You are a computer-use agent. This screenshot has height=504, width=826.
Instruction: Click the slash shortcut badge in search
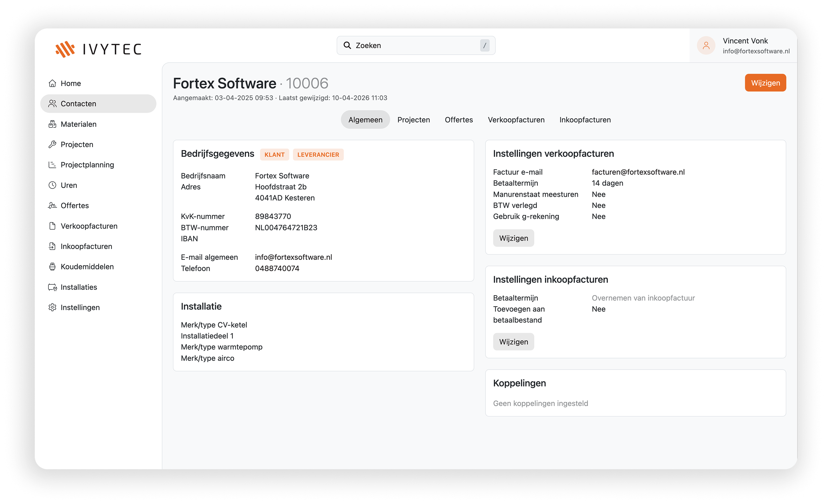click(485, 46)
